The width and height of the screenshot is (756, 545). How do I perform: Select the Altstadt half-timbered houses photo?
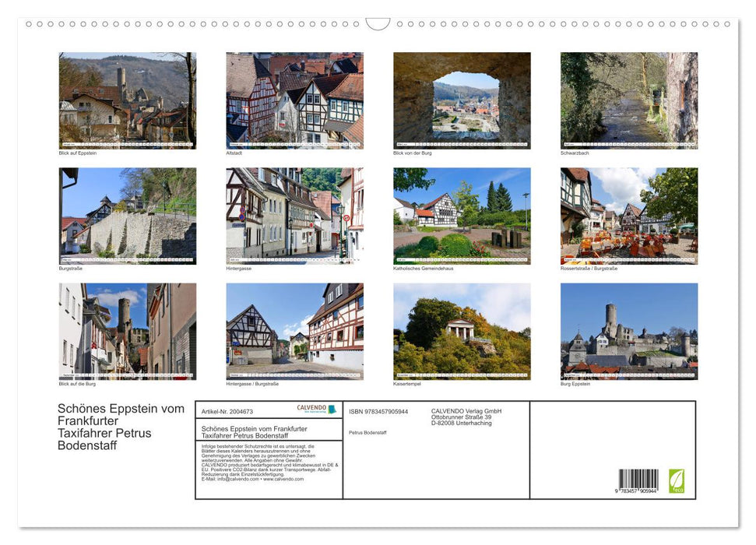point(294,100)
